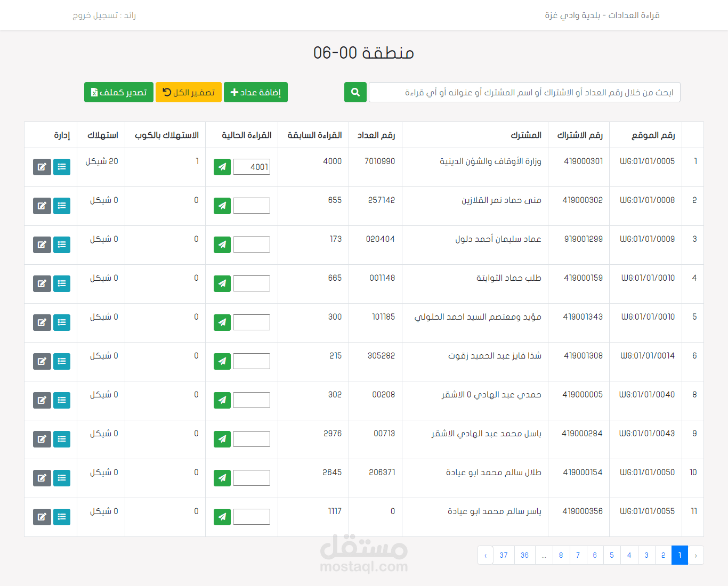Click the current reading field for meter 305282
The width and height of the screenshot is (728, 586).
252,361
